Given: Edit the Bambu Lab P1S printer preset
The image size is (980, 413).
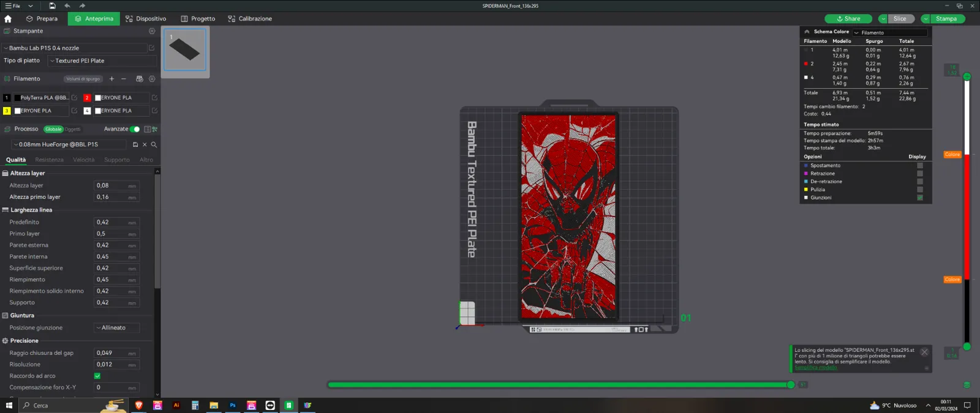Looking at the screenshot, I should click(x=152, y=48).
